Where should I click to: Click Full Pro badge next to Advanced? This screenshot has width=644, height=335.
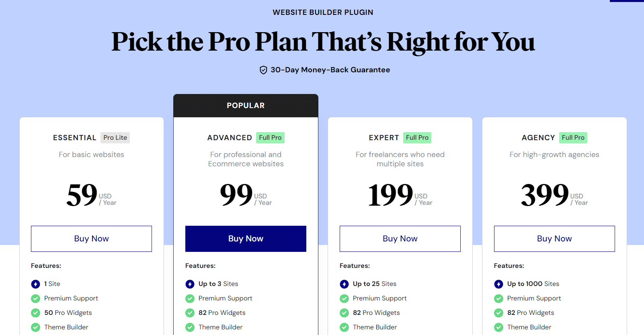click(270, 138)
